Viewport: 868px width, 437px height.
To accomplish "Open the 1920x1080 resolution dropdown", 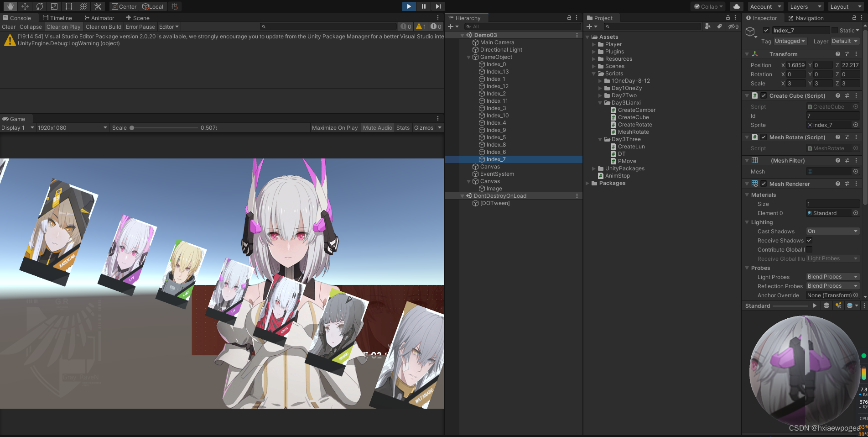I will click(x=73, y=128).
